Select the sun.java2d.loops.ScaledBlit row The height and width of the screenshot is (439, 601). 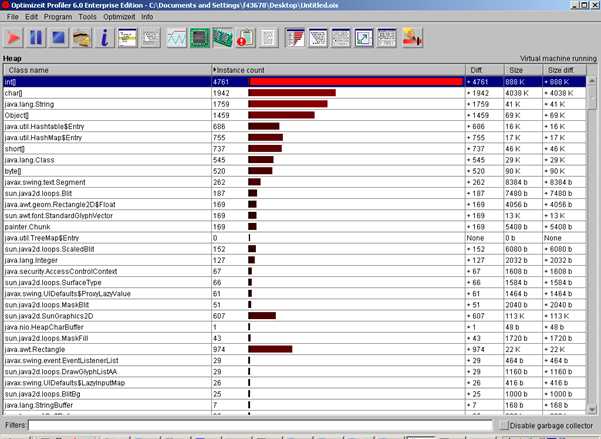point(295,249)
